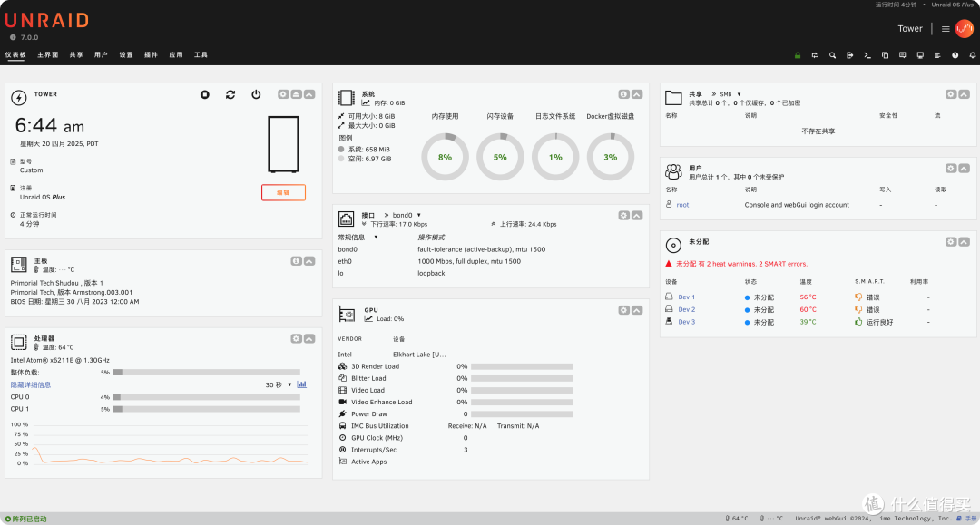This screenshot has width=980, height=525.
Task: Click the info icon on motherboard tile
Action: [296, 261]
